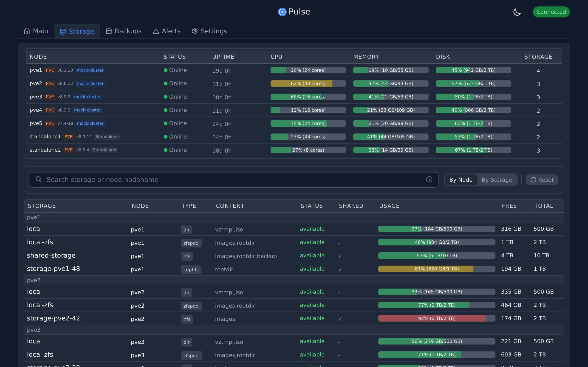Collapse the pve1 storage group header

click(34, 217)
